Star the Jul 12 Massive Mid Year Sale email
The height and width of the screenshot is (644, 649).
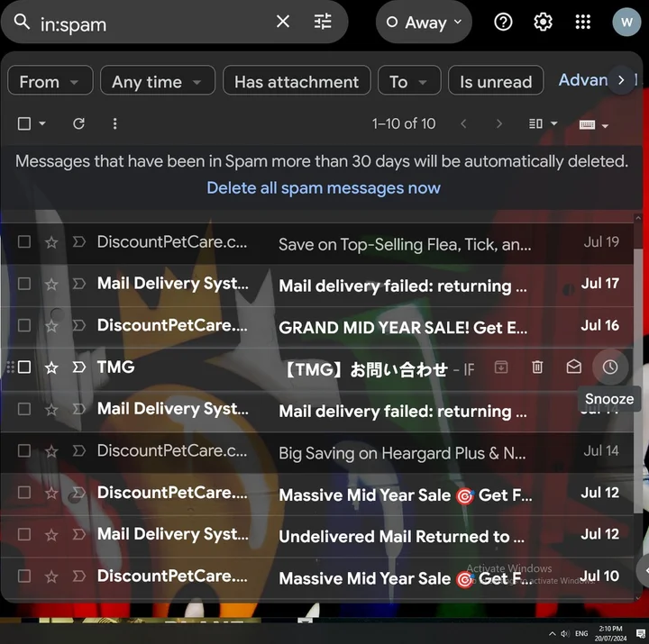(51, 493)
